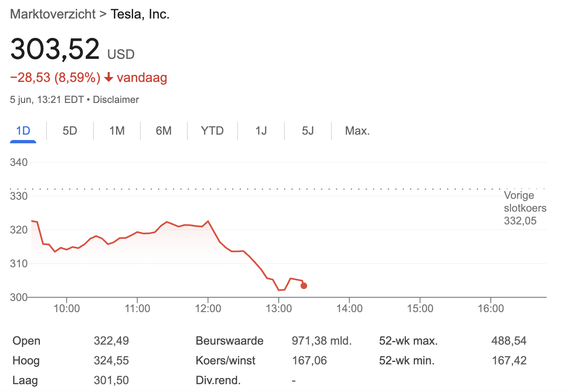Select the 1D time range tab
Image resolution: width=569 pixels, height=392 pixels.
pos(23,131)
